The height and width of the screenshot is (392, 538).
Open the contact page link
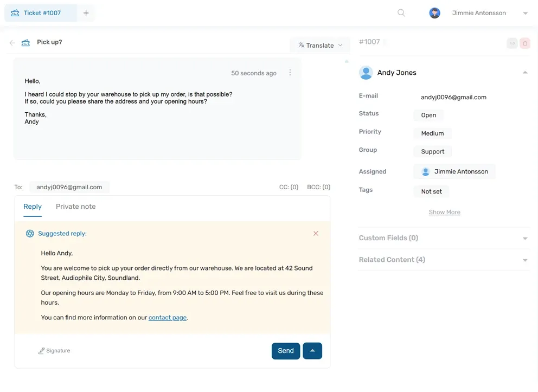[x=168, y=318]
